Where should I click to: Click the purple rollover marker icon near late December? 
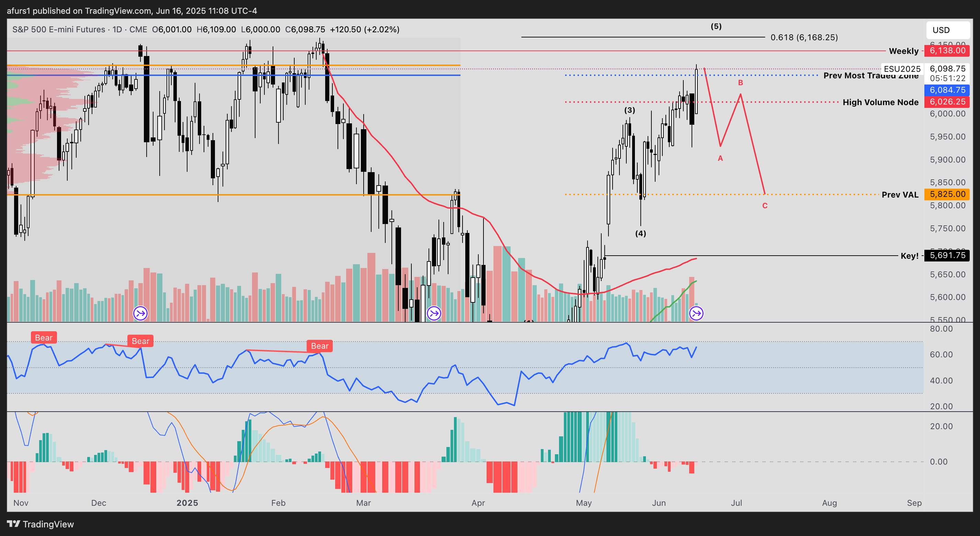(x=140, y=313)
